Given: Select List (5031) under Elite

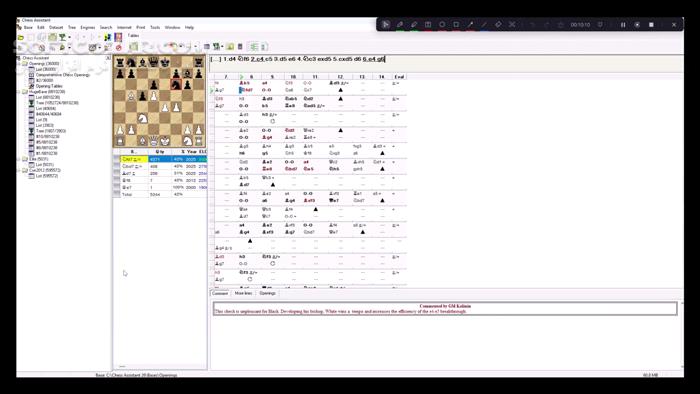Looking at the screenshot, I should [x=45, y=165].
